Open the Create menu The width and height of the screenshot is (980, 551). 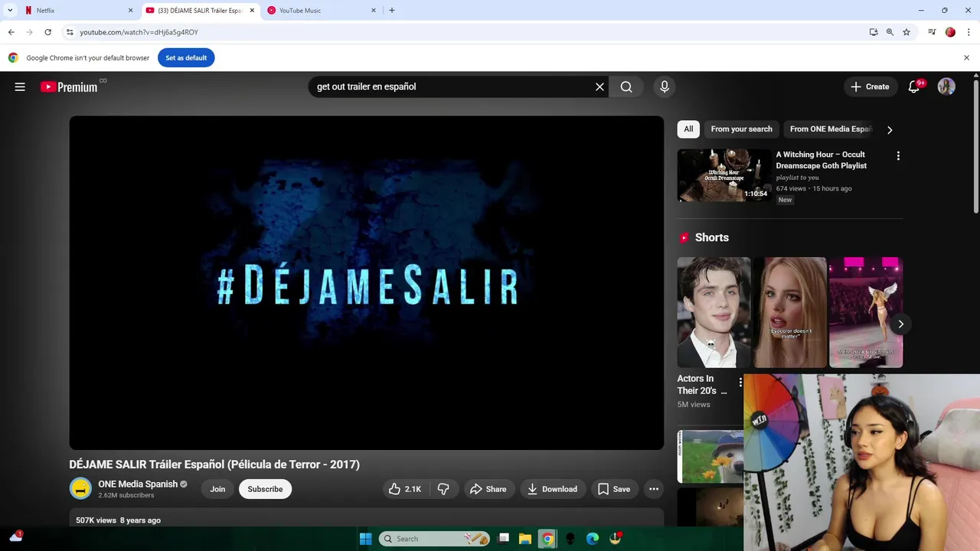[870, 87]
